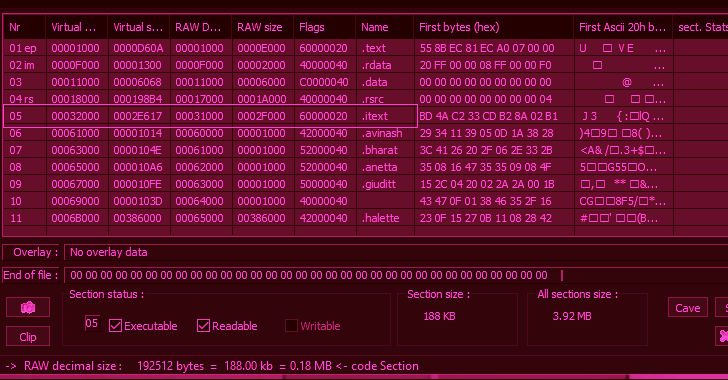The image size is (728, 380).
Task: Toggle the Executable checkbox
Action: (x=115, y=326)
